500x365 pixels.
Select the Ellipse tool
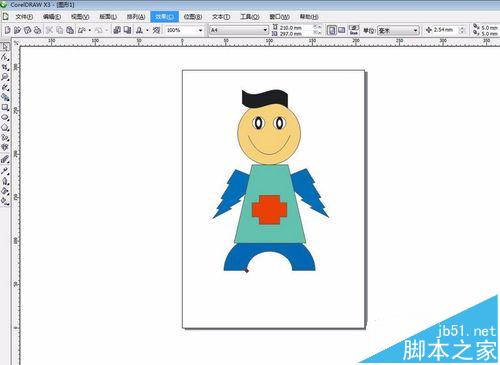[x=5, y=117]
